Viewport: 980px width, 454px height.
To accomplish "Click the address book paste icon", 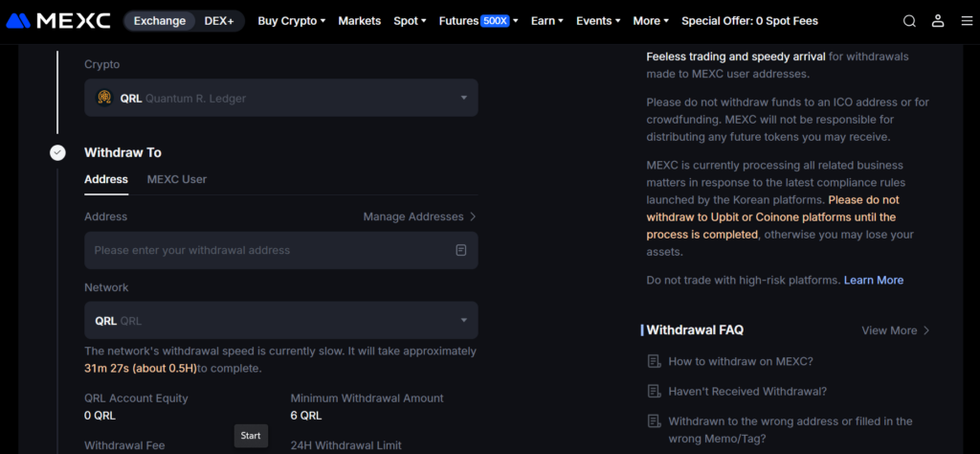I will tap(461, 250).
